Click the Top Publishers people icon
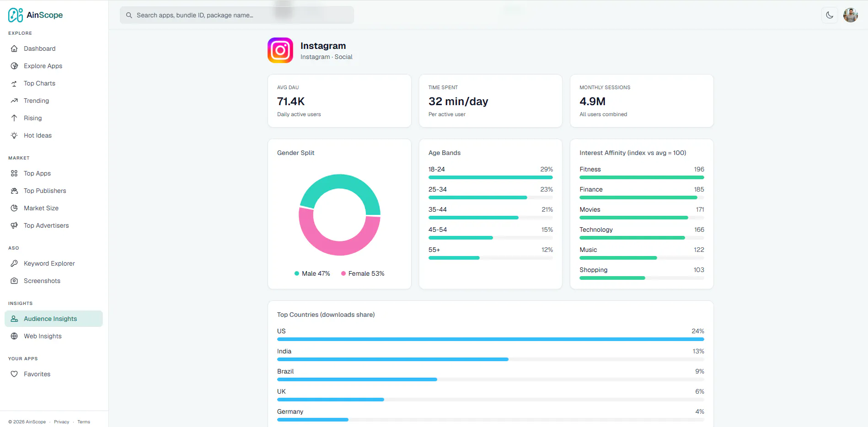This screenshot has height=427, width=868. tap(14, 191)
